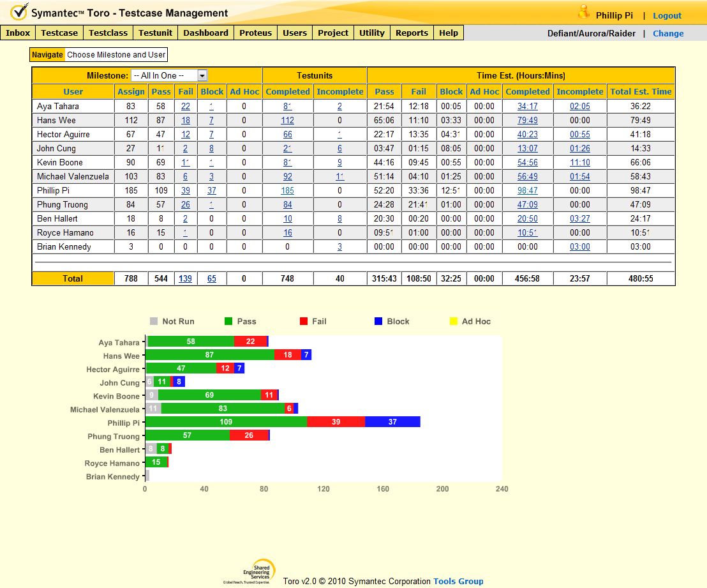This screenshot has width=707, height=588.
Task: Sort table by User column header
Action: (x=73, y=91)
